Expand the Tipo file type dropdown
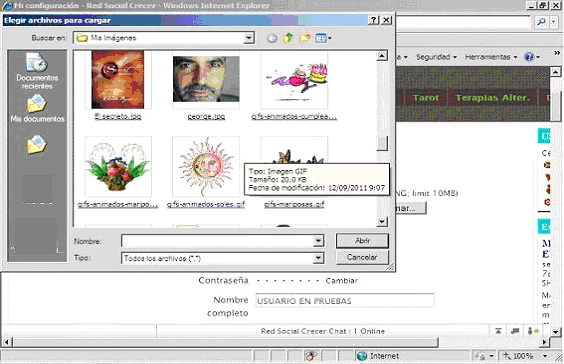 pos(318,258)
